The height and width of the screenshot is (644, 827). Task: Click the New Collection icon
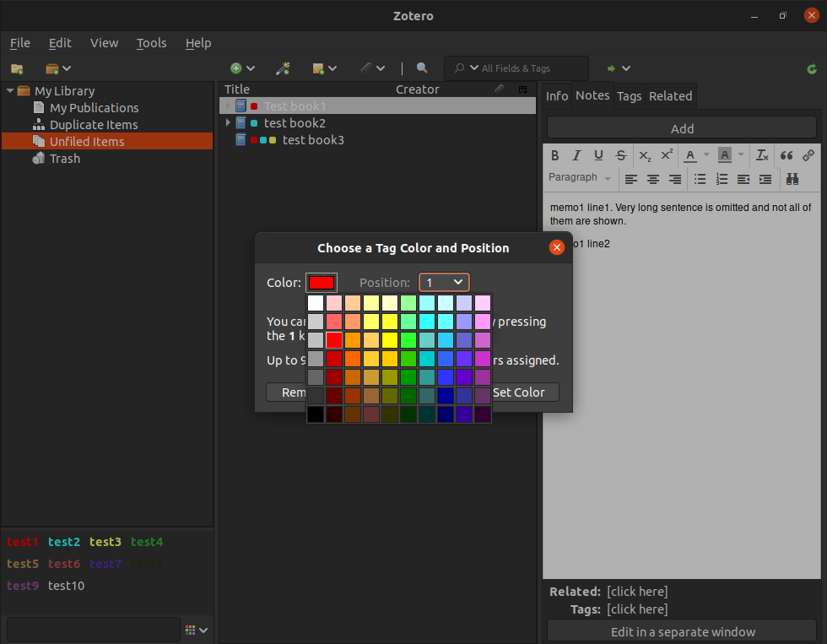click(x=17, y=68)
